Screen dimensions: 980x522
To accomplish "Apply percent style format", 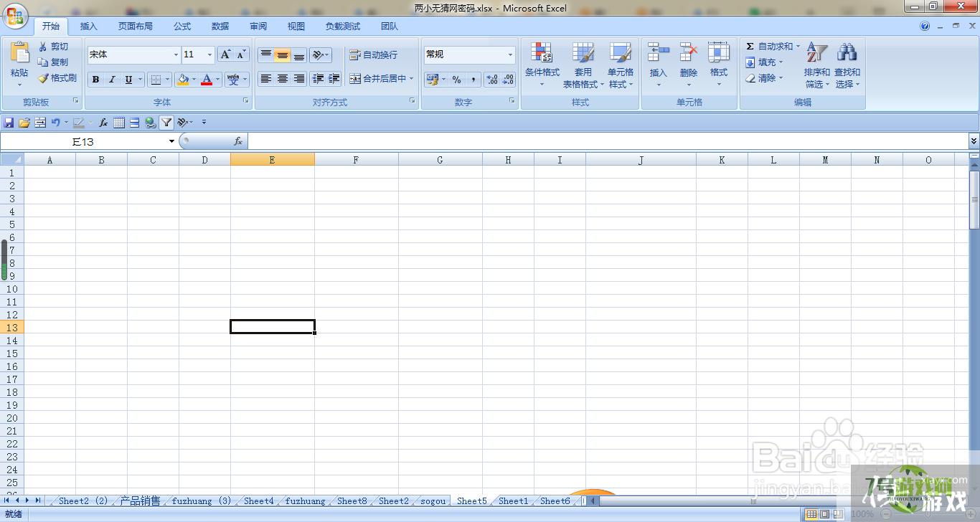I will [456, 80].
